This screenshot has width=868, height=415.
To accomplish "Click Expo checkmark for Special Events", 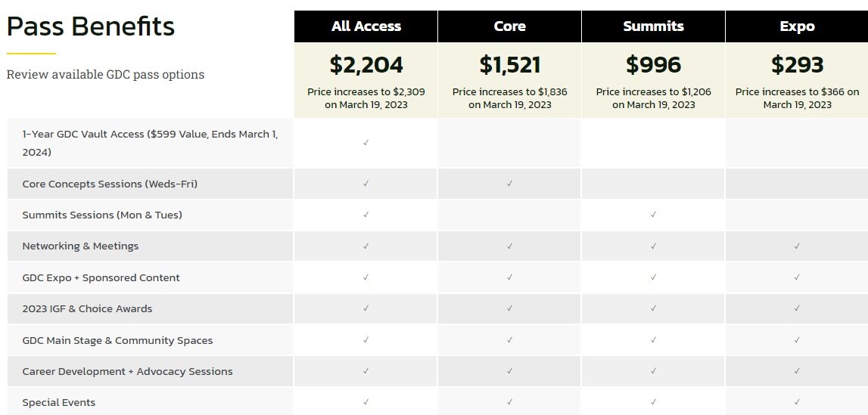I will [797, 402].
